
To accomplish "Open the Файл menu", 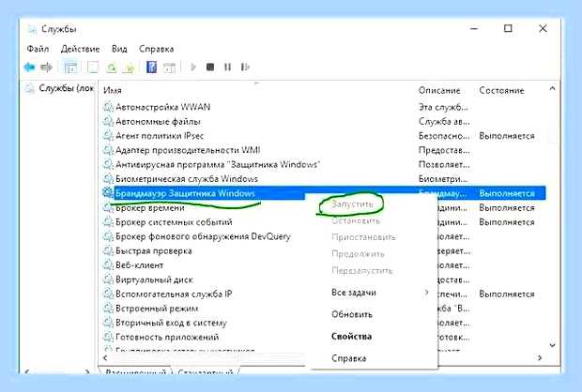I will tap(38, 49).
